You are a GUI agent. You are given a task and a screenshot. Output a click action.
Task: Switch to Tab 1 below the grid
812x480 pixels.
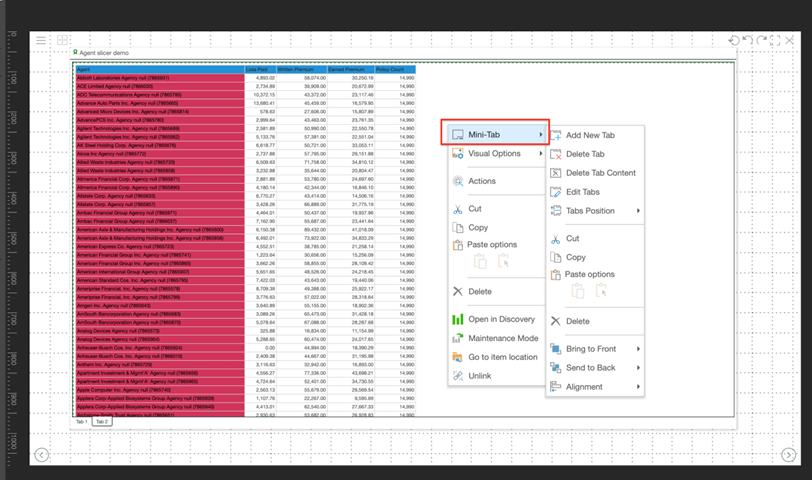tap(82, 422)
